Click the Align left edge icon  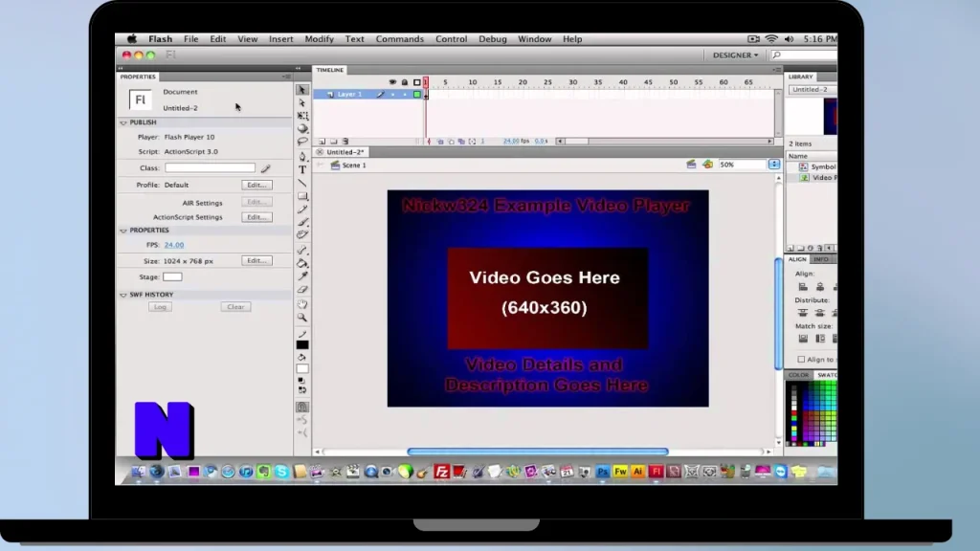click(803, 287)
